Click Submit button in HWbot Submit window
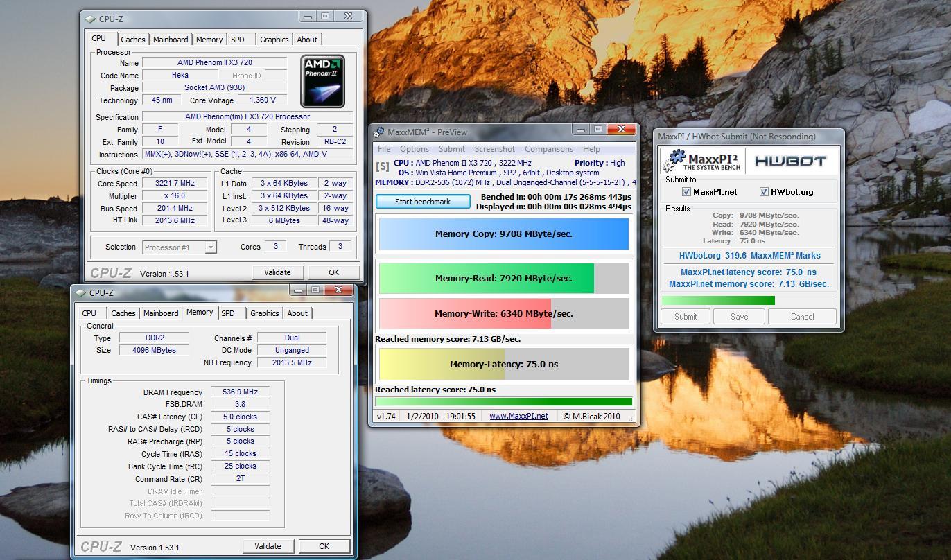The width and height of the screenshot is (951, 560). (686, 316)
